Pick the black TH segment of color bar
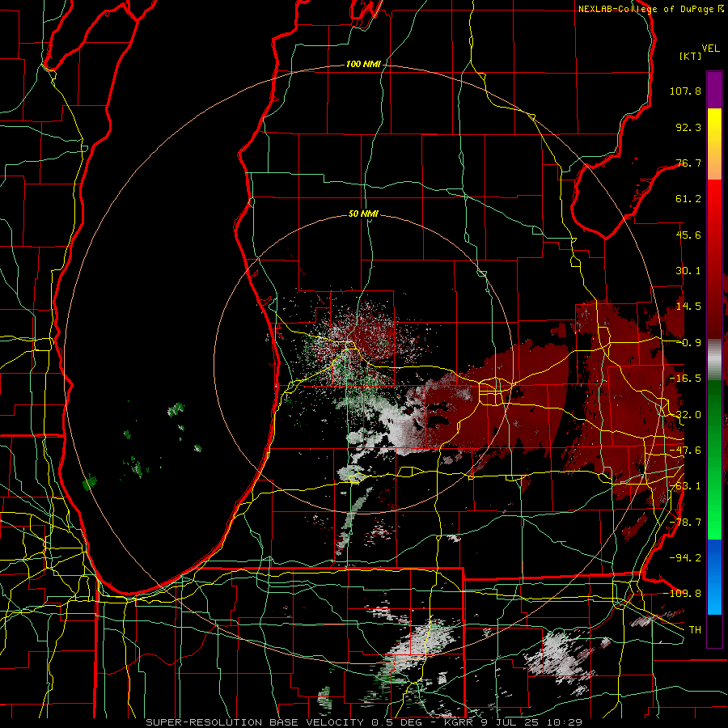 tap(714, 630)
